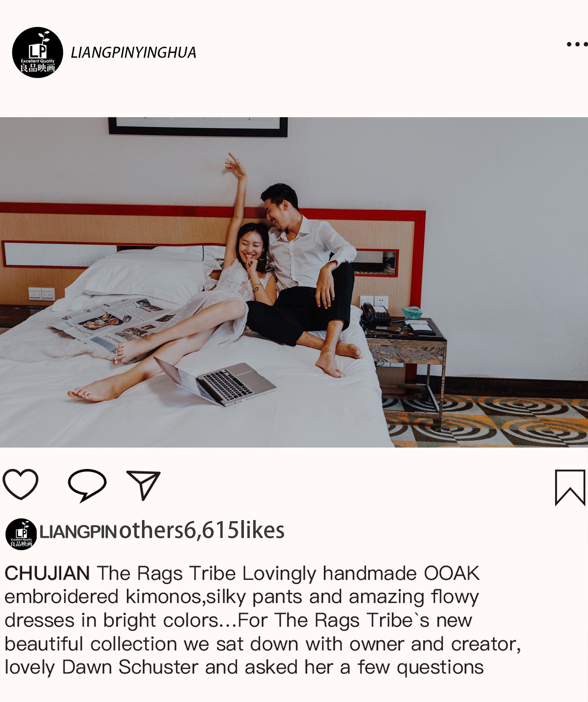
Task: Tap the laptop on the bed in photo
Action: (x=215, y=381)
